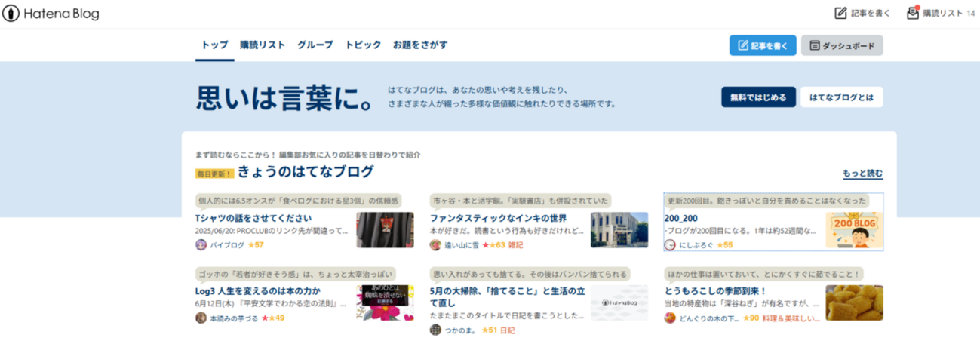The image size is (980, 347).
Task: Open the 200_200 article title
Action: click(682, 218)
